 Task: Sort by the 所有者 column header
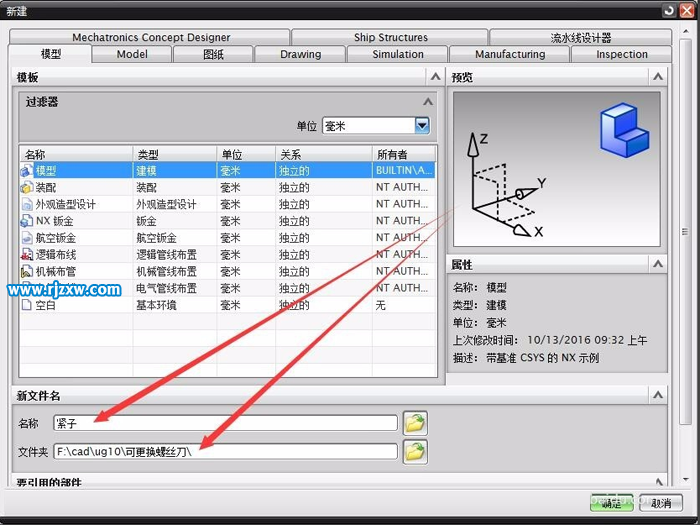(x=404, y=154)
